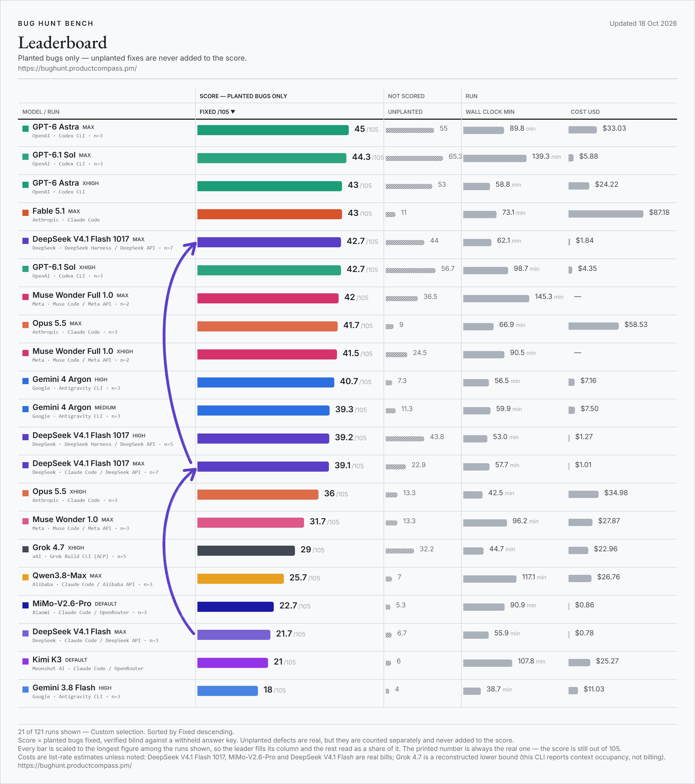This screenshot has height=784, width=695.
Task: Open the bughunt.productcompass.pm link under the title
Action: pyautogui.click(x=77, y=68)
